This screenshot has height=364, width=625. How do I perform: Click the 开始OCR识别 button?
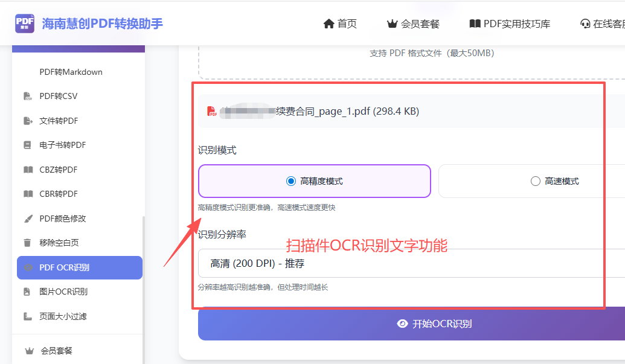411,324
